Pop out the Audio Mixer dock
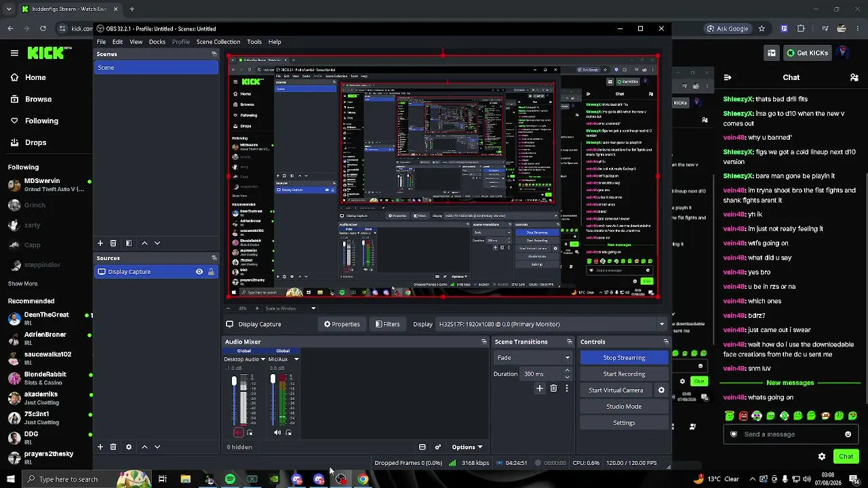The width and height of the screenshot is (868, 488). pyautogui.click(x=484, y=342)
